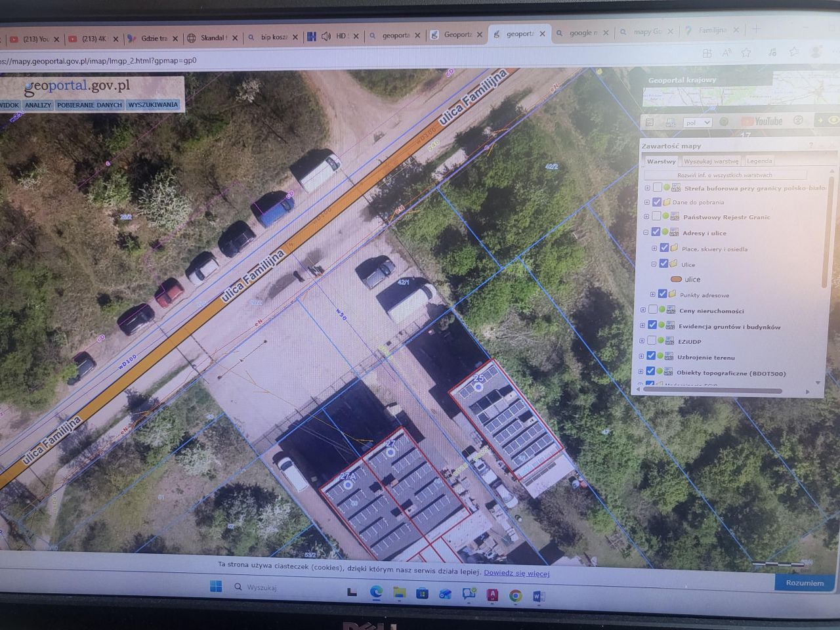Click the eye icon in the map toolbar
This screenshot has height=630, width=840.
click(833, 120)
